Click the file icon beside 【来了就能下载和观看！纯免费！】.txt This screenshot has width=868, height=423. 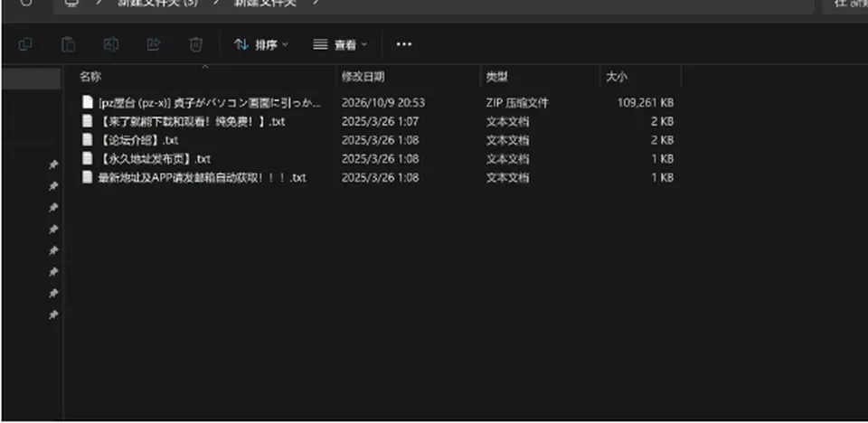click(x=88, y=121)
